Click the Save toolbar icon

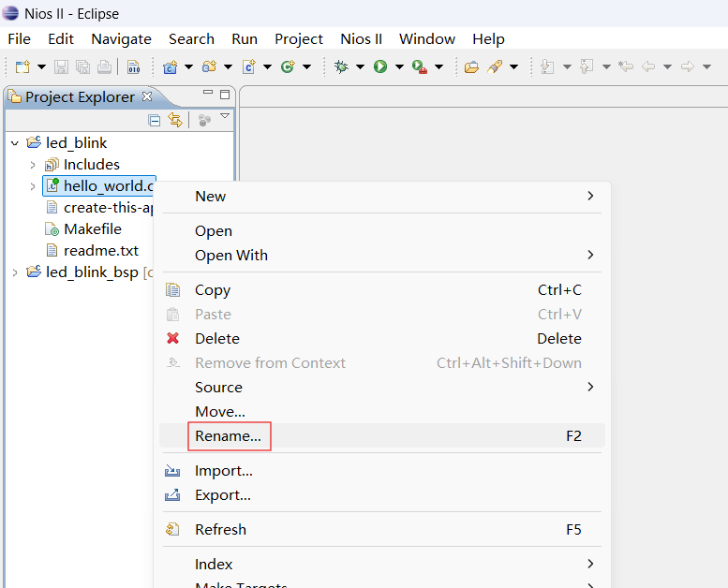click(61, 66)
